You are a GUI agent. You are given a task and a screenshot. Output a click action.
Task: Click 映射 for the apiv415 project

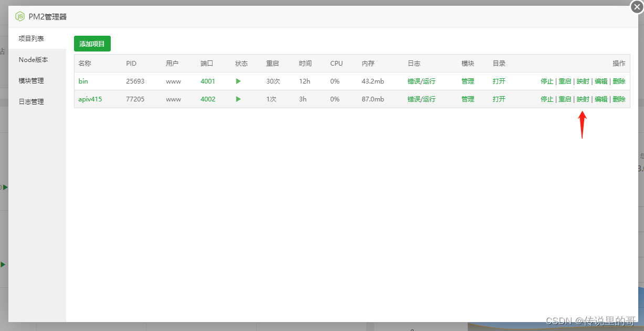coord(583,99)
